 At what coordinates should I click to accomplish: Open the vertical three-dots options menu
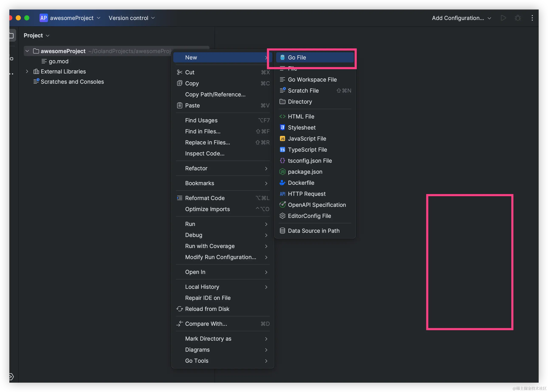pos(532,18)
